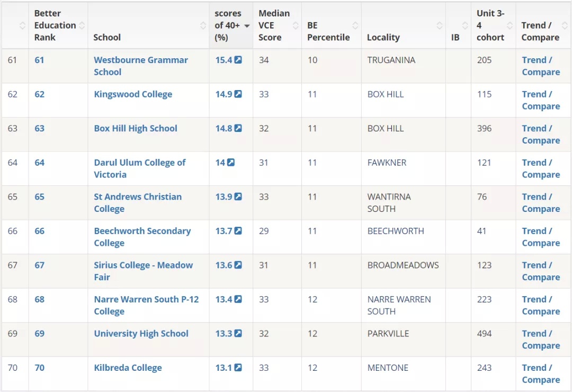
Task: Sort by Unit 3-4 cohort column
Action: (x=510, y=25)
